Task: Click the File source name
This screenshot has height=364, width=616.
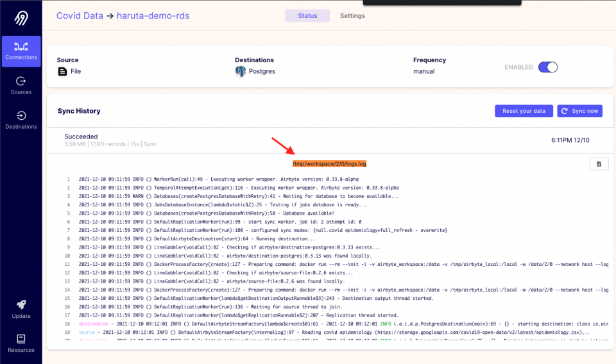Action: tap(76, 71)
